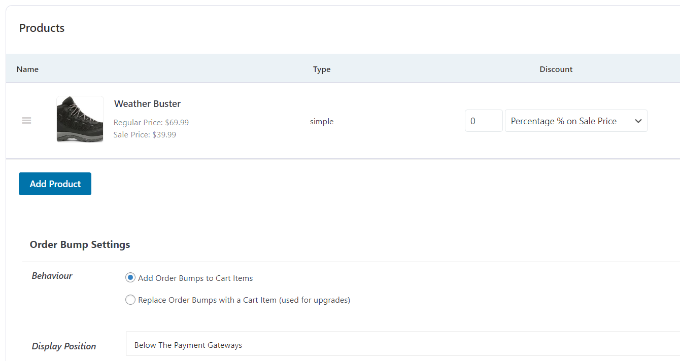Click the simple product type text
680x361 pixels.
tap(321, 121)
